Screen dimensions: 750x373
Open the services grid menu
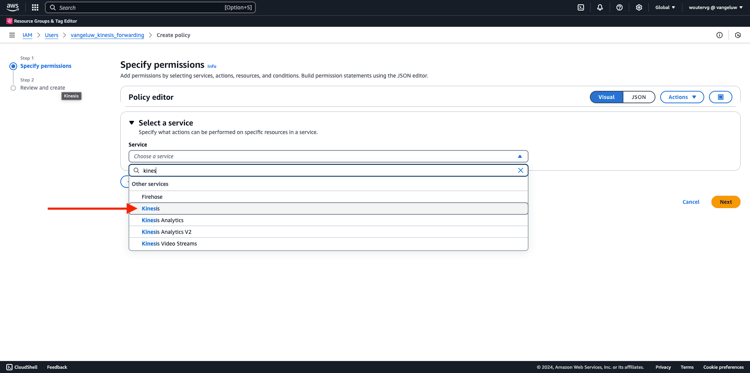(x=35, y=7)
